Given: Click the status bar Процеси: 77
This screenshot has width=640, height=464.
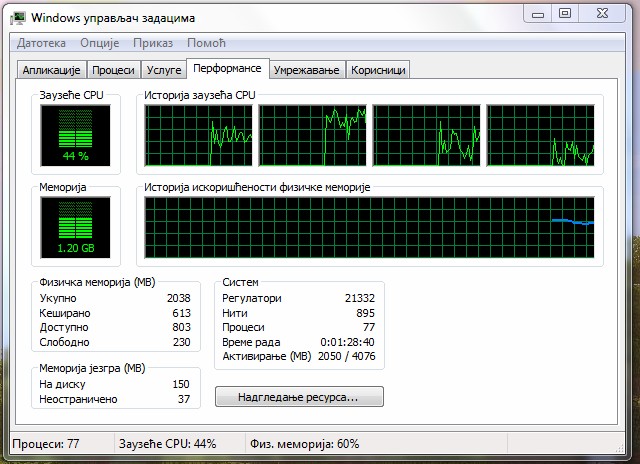Looking at the screenshot, I should (x=46, y=444).
